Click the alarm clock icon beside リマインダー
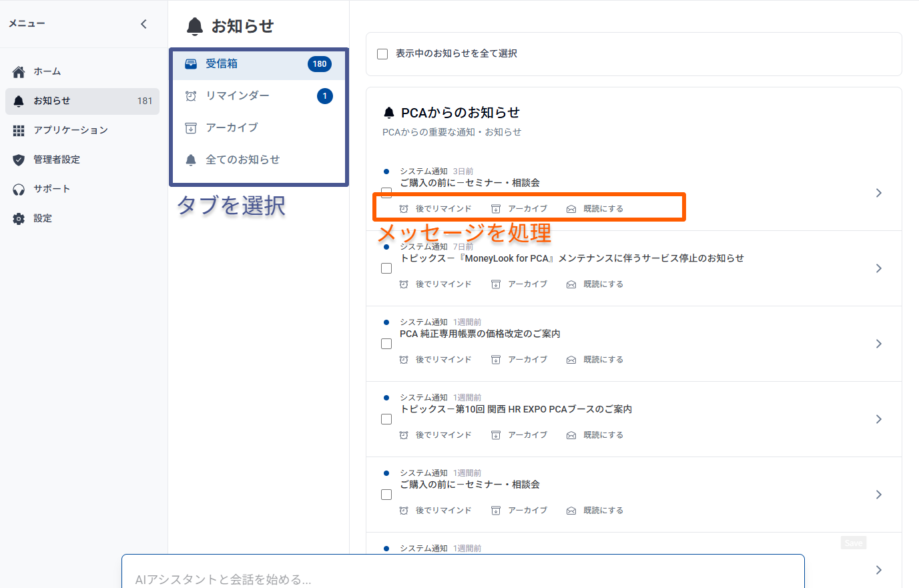The image size is (919, 588). click(x=191, y=96)
